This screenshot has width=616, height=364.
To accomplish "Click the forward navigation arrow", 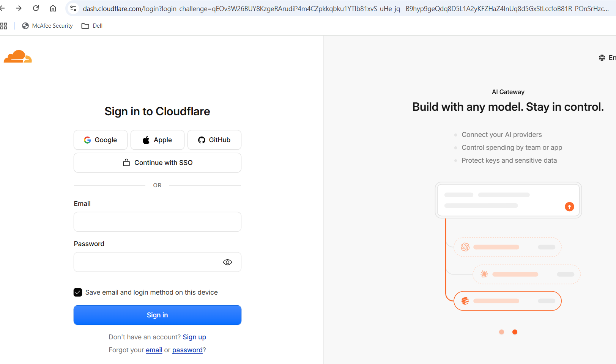I will [19, 8].
